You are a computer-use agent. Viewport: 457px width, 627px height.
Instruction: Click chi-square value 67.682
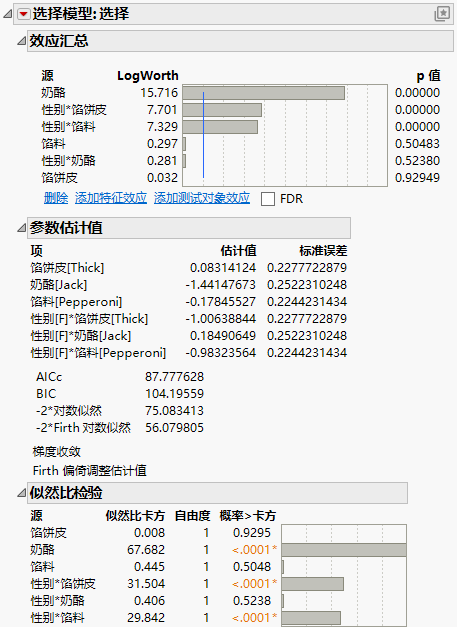(x=146, y=550)
